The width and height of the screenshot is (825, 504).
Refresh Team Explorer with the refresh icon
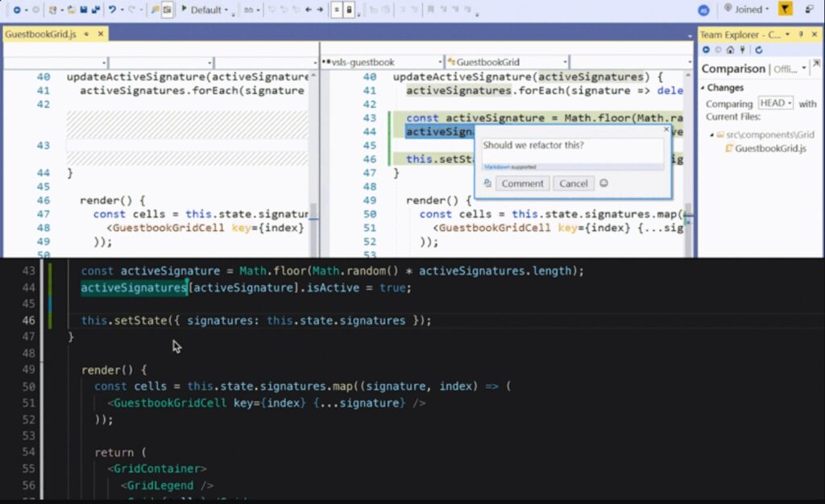759,50
